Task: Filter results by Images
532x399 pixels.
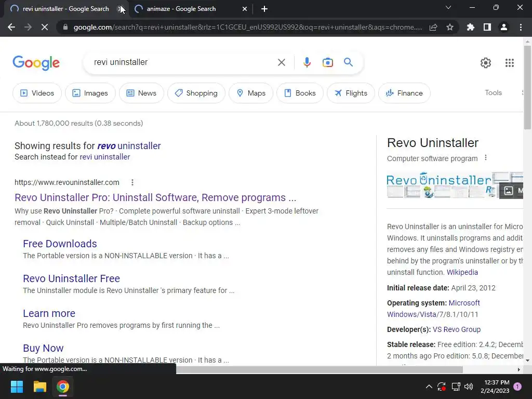Action: click(90, 93)
